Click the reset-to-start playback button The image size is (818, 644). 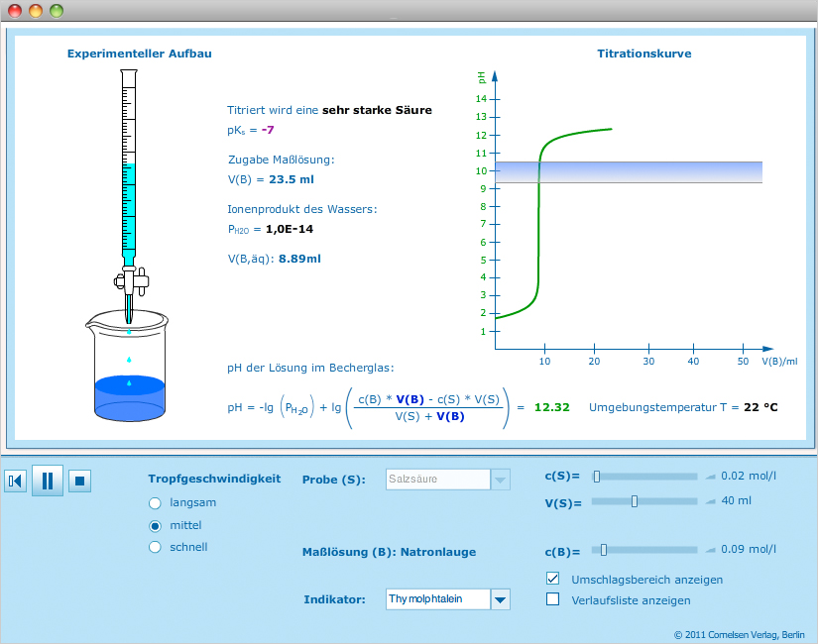[x=15, y=481]
